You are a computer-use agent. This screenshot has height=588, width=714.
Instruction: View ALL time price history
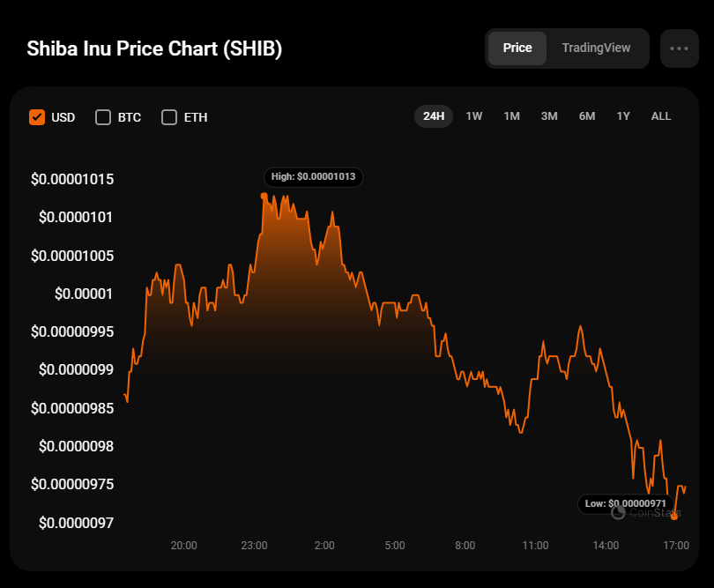pos(661,116)
